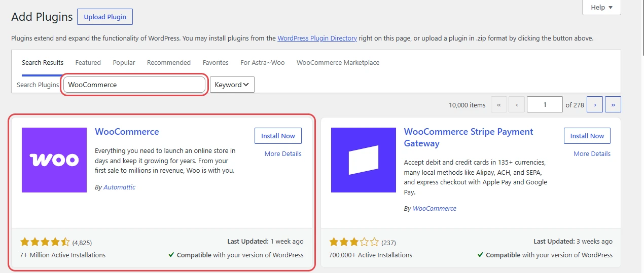This screenshot has width=644, height=273.
Task: Open WooCommerce Stripe Payment Gateway title link
Action: pyautogui.click(x=469, y=137)
